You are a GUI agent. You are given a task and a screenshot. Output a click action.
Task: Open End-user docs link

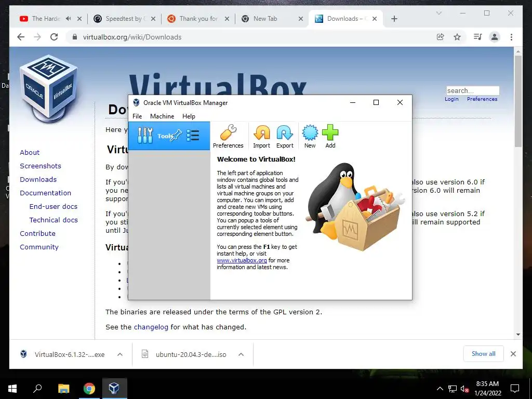pyautogui.click(x=54, y=206)
